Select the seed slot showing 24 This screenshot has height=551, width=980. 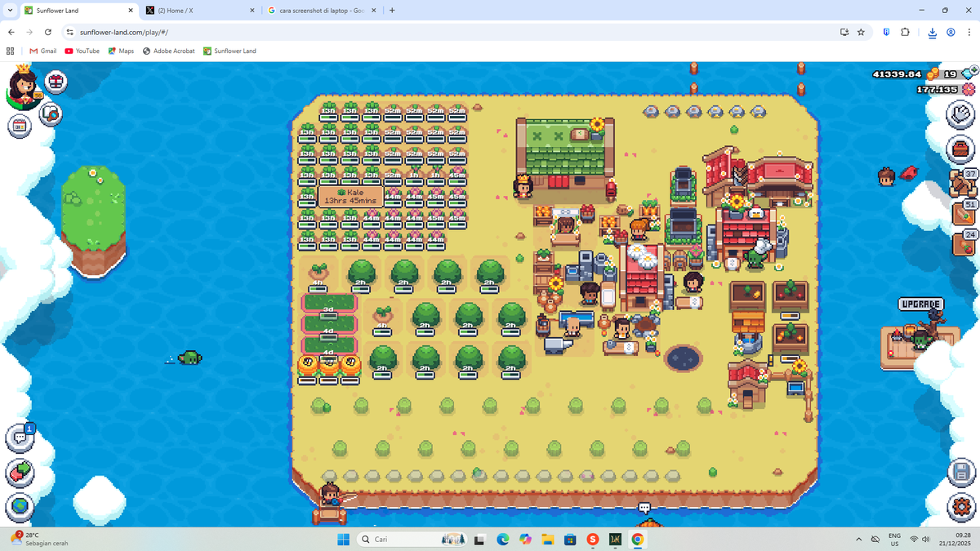click(964, 242)
